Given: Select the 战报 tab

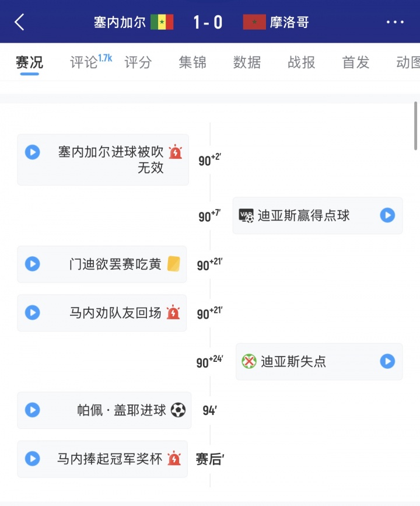Looking at the screenshot, I should coord(302,62).
